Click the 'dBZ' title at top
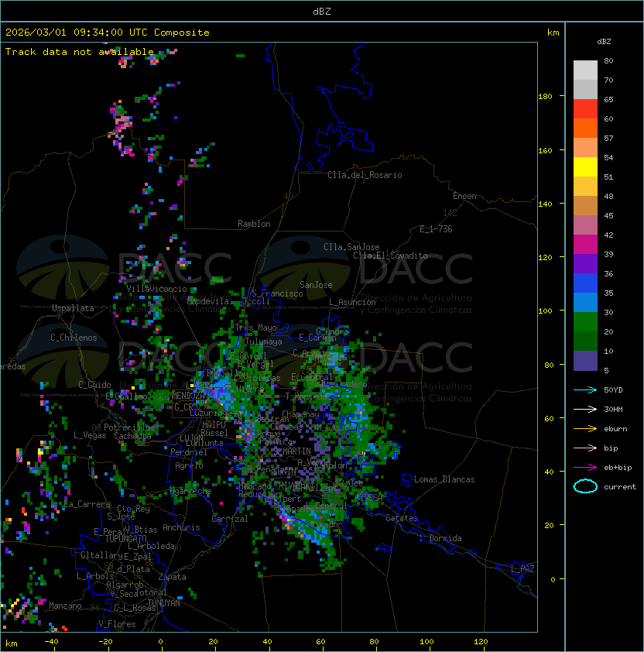Viewport: 644px width, 652px height. [322, 11]
